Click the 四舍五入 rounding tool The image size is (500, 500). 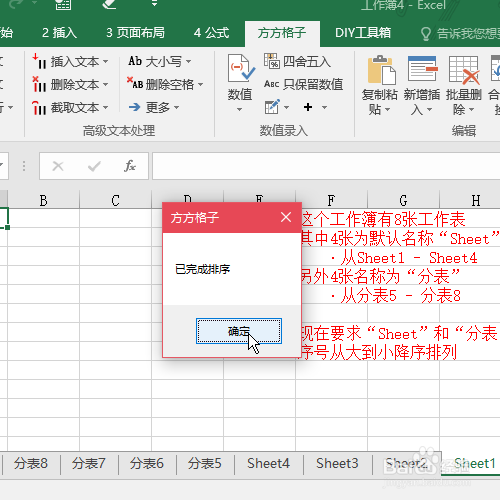click(x=297, y=62)
